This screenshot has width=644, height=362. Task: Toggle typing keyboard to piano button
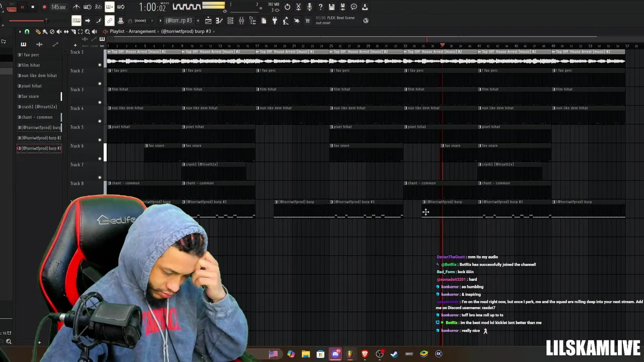click(x=76, y=21)
